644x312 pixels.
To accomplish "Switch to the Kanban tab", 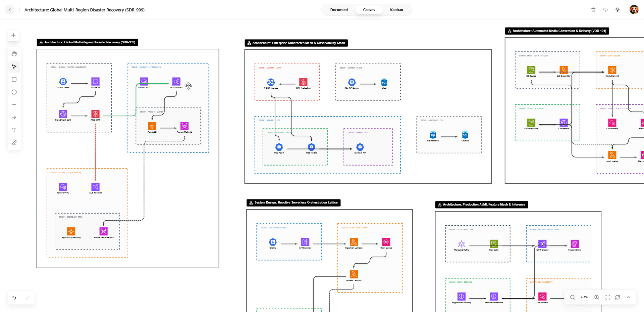I will click(396, 10).
